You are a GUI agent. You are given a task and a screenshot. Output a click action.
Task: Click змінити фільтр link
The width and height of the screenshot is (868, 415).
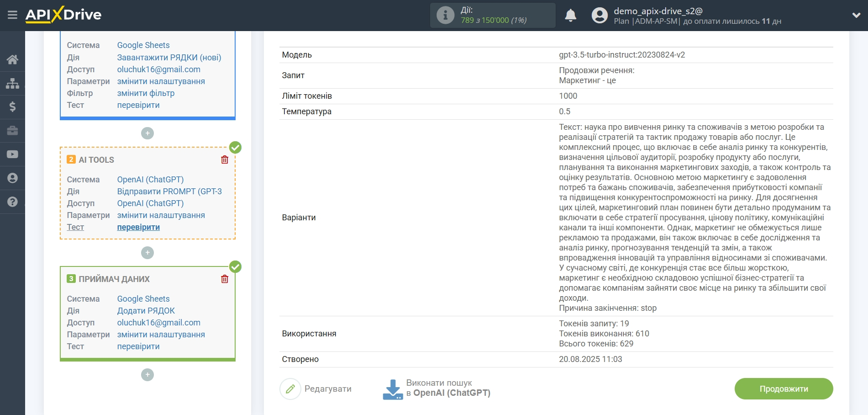[x=146, y=93]
